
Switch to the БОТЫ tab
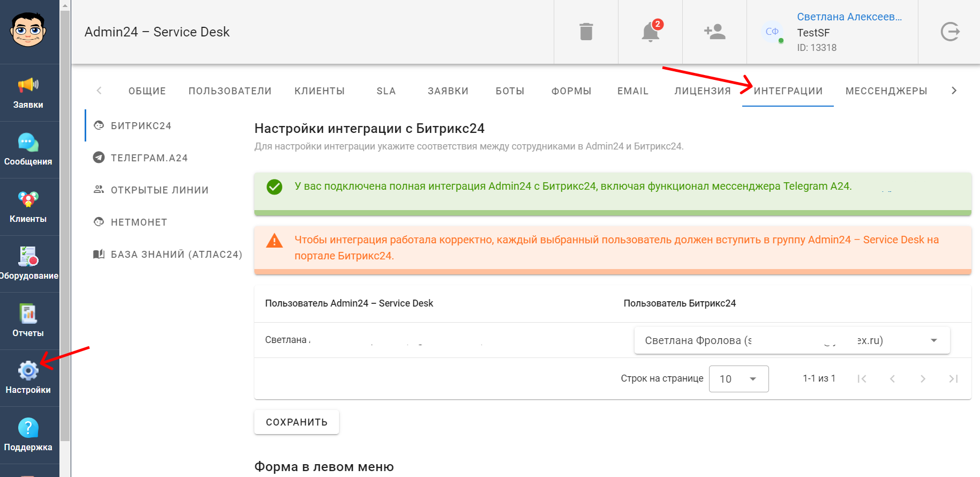[510, 91]
